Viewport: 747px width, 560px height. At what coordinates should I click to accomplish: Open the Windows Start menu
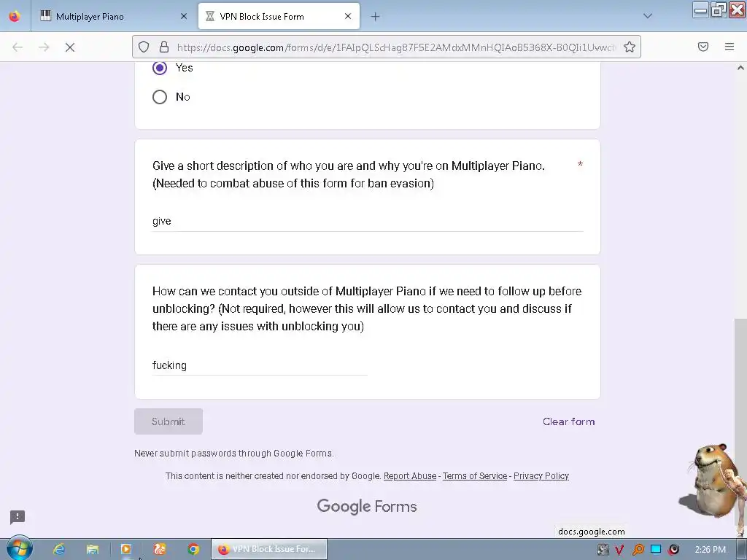click(19, 548)
